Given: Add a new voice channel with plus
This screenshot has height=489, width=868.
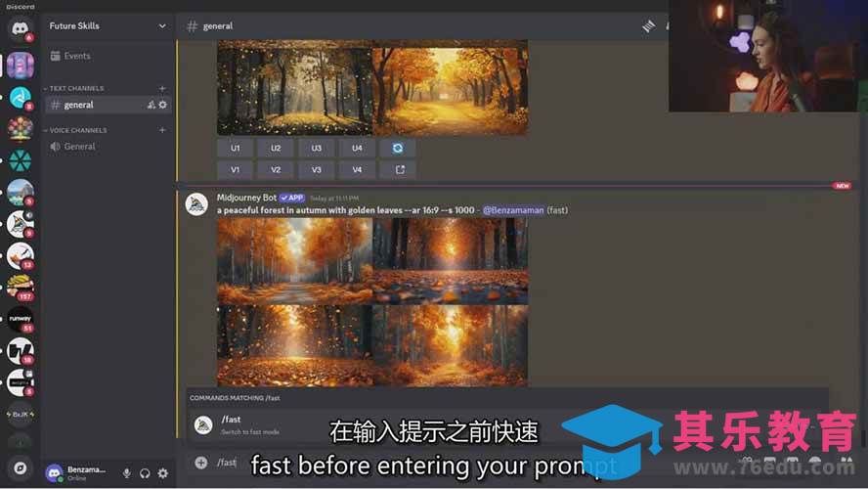Looking at the screenshot, I should 162,130.
